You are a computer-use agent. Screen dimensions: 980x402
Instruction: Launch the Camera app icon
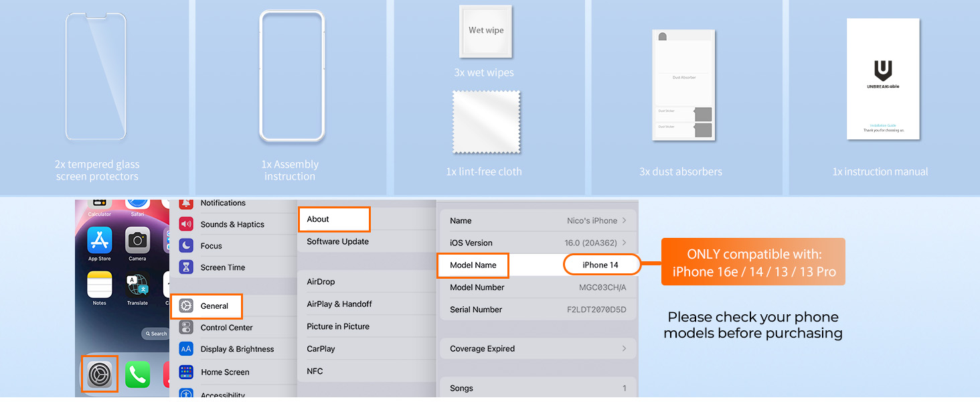pyautogui.click(x=137, y=240)
